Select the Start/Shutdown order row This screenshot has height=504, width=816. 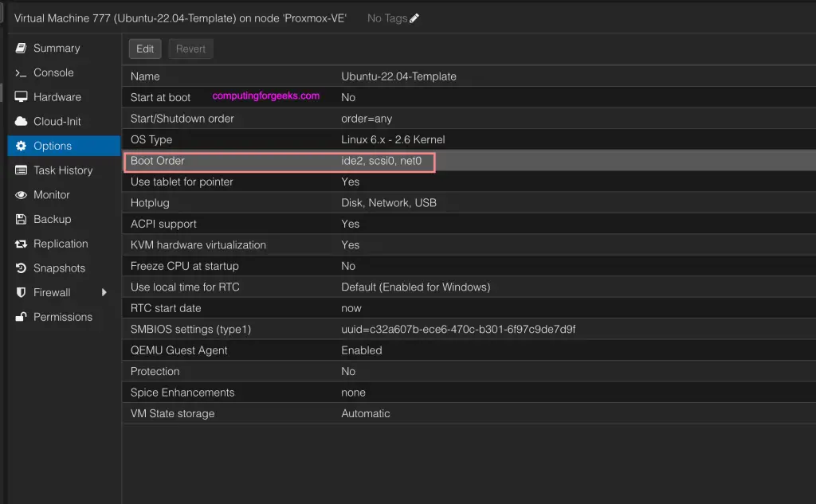coord(469,119)
